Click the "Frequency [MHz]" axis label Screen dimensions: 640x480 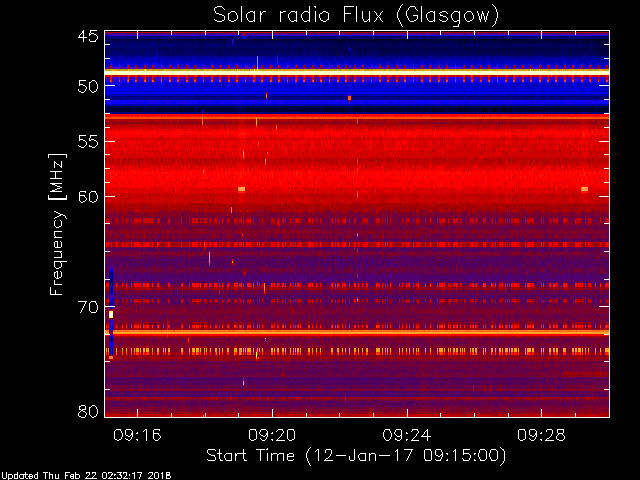(57, 224)
